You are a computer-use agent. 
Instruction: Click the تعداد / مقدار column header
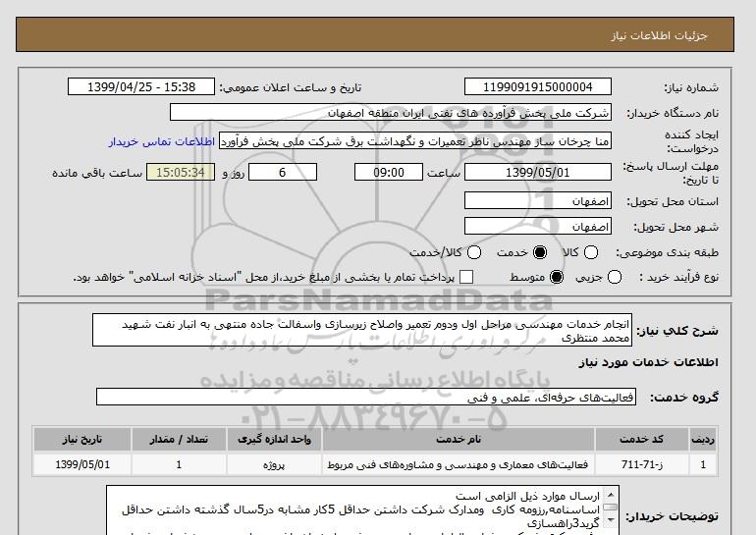(x=179, y=439)
